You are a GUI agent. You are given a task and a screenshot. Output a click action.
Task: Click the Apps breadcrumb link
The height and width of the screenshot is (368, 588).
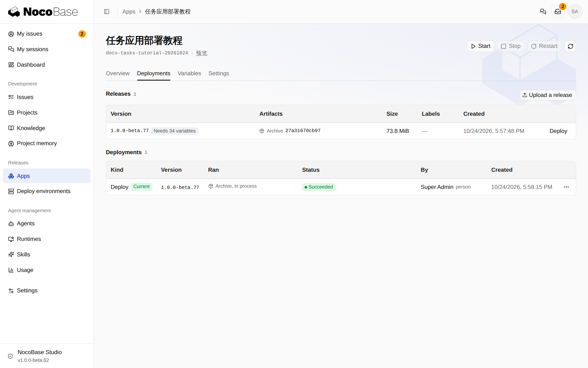pyautogui.click(x=129, y=12)
